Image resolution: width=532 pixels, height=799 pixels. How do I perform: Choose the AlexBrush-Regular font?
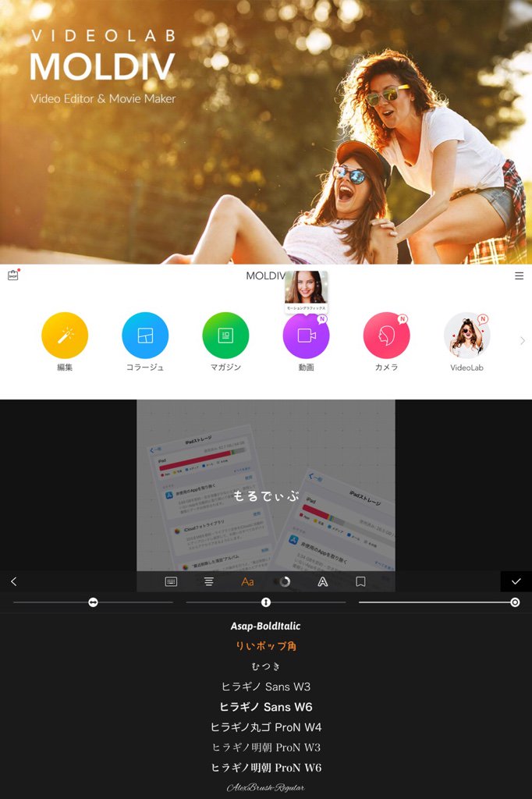[x=265, y=788]
